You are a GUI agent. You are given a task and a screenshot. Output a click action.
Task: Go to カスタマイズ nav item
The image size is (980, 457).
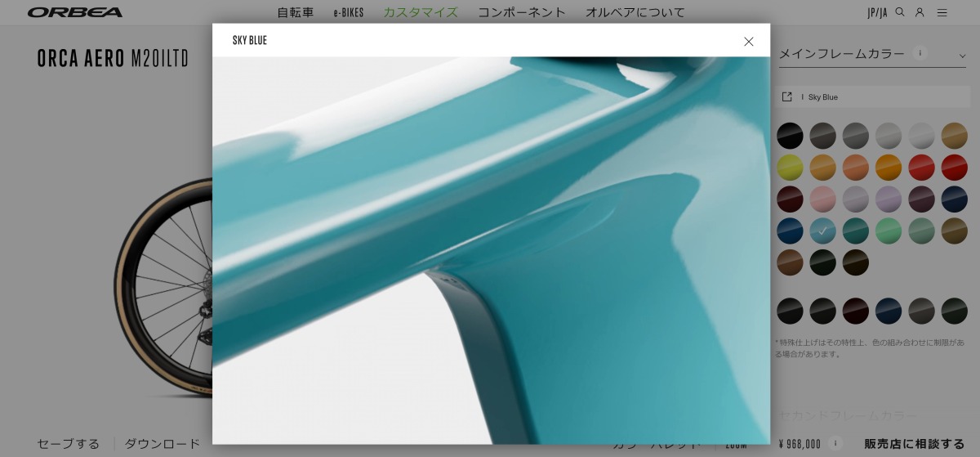point(421,12)
